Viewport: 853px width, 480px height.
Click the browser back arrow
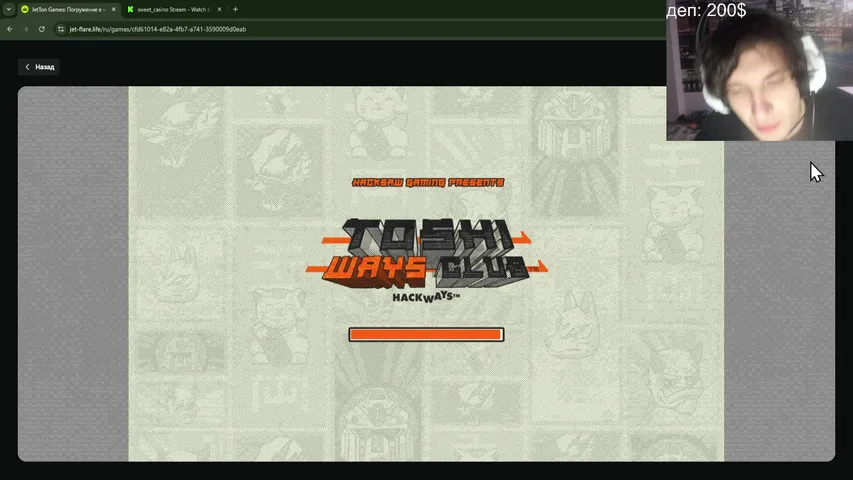[x=10, y=29]
